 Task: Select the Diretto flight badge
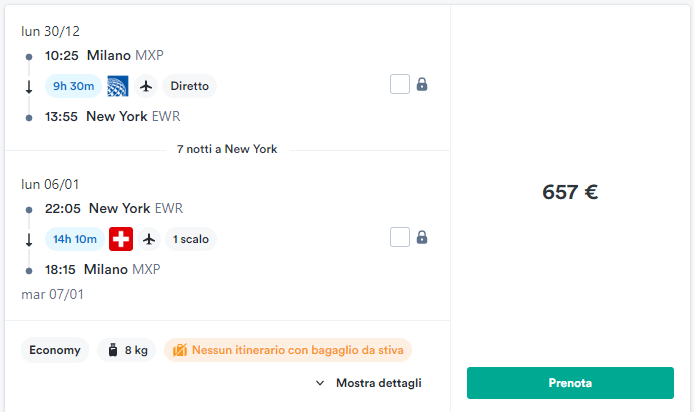point(189,86)
